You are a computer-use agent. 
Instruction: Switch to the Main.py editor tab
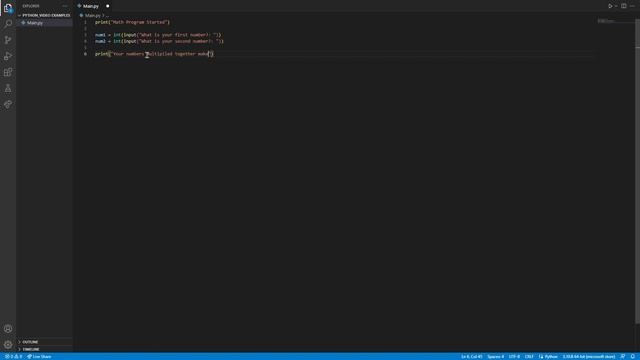[x=91, y=6]
